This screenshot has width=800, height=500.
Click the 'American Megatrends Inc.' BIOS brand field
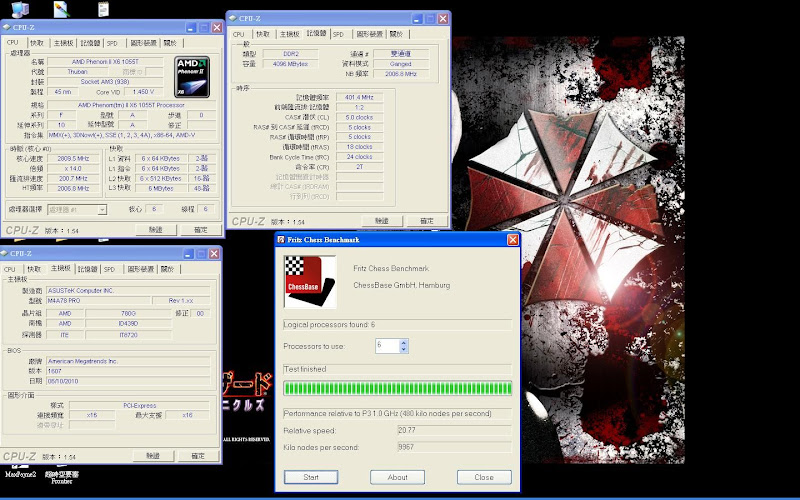[x=128, y=361]
